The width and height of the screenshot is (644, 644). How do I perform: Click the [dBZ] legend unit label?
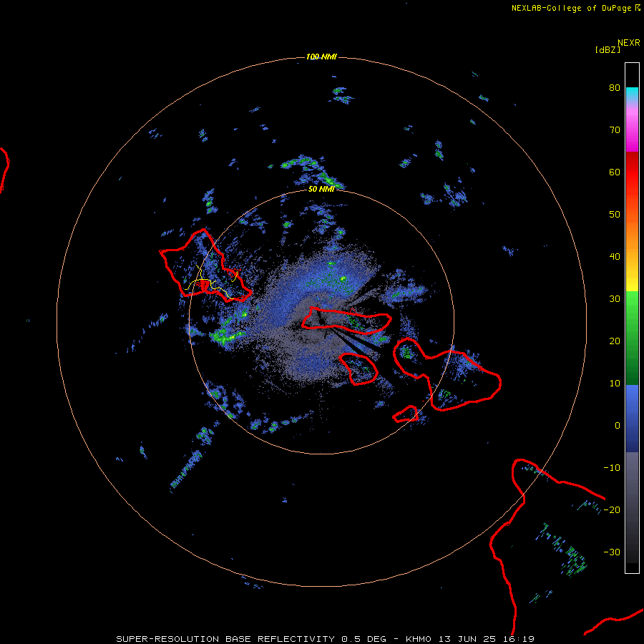pos(608,49)
